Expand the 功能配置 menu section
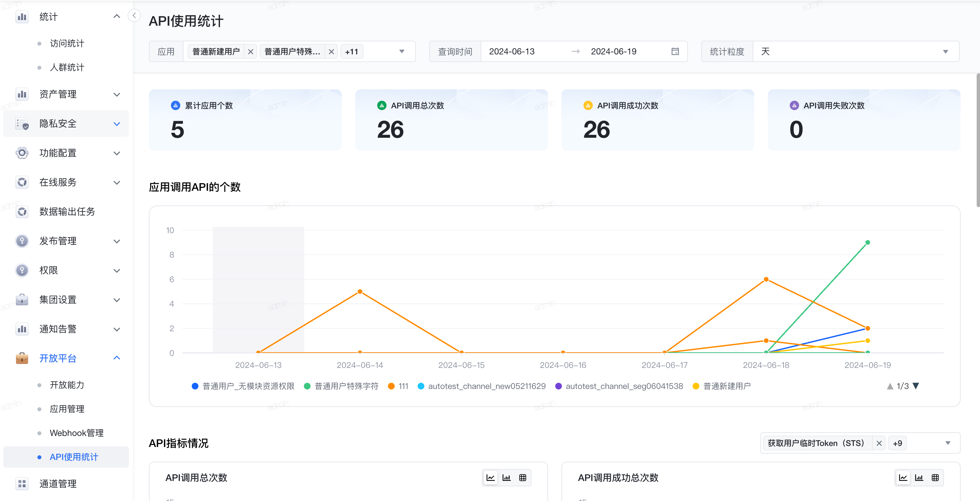This screenshot has width=980, height=501. pyautogui.click(x=117, y=153)
